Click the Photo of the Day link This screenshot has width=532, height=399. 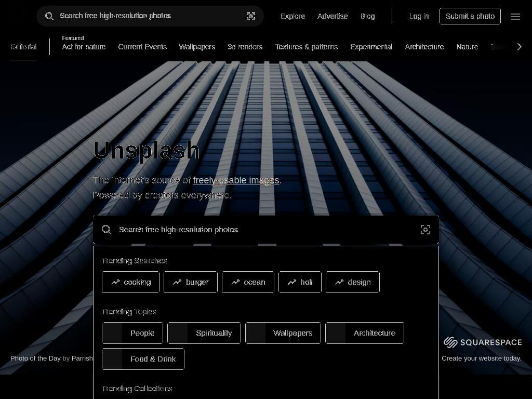36,358
